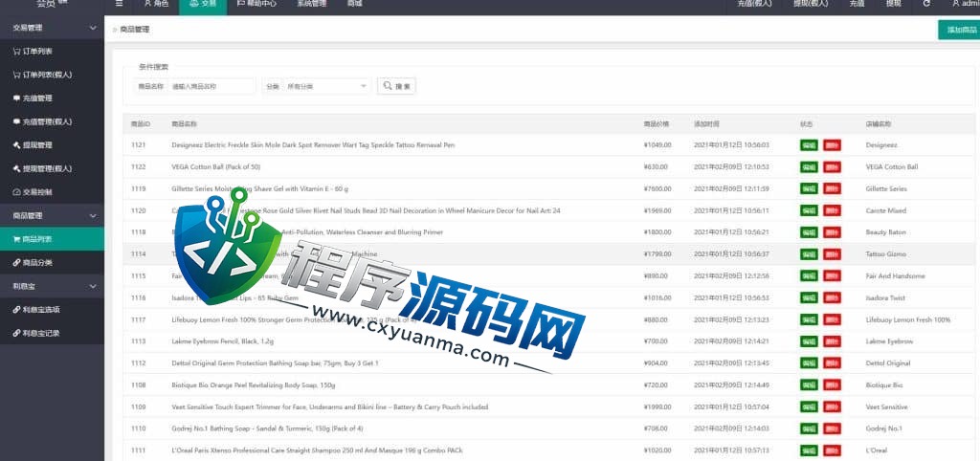Open 充值管理(假人) in the sidebar
Viewport: 980px width, 461px height.
[x=52, y=121]
